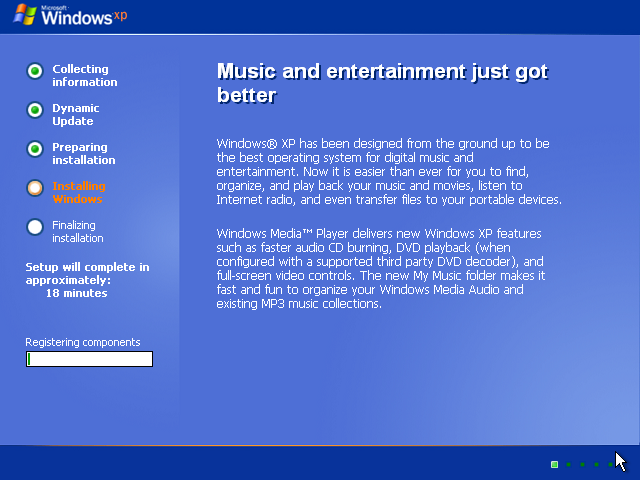Click the Windows Media Player paragraph

[381, 269]
